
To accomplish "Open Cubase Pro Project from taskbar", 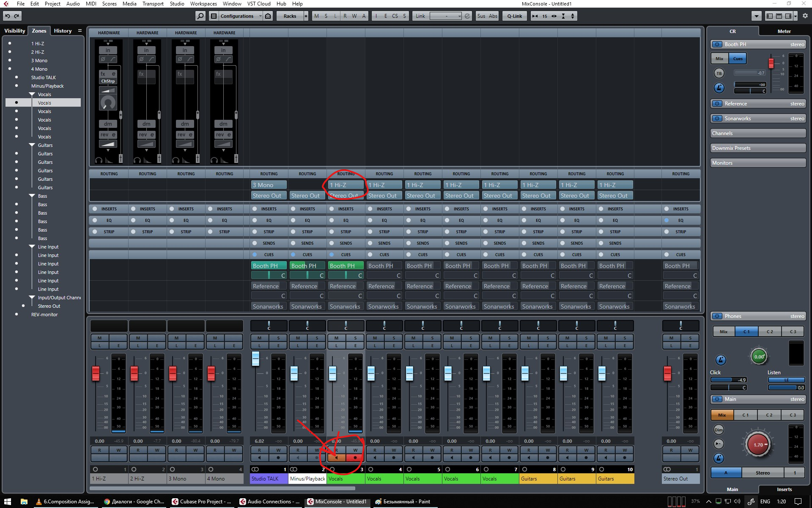I will (201, 502).
